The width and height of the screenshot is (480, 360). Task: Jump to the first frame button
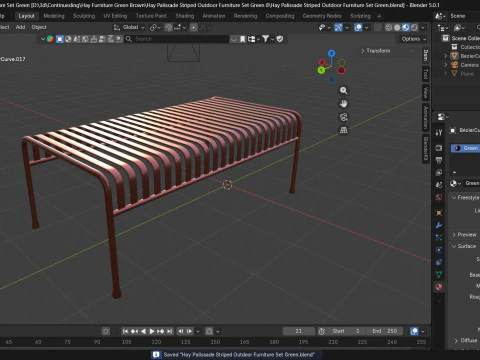(x=125, y=331)
